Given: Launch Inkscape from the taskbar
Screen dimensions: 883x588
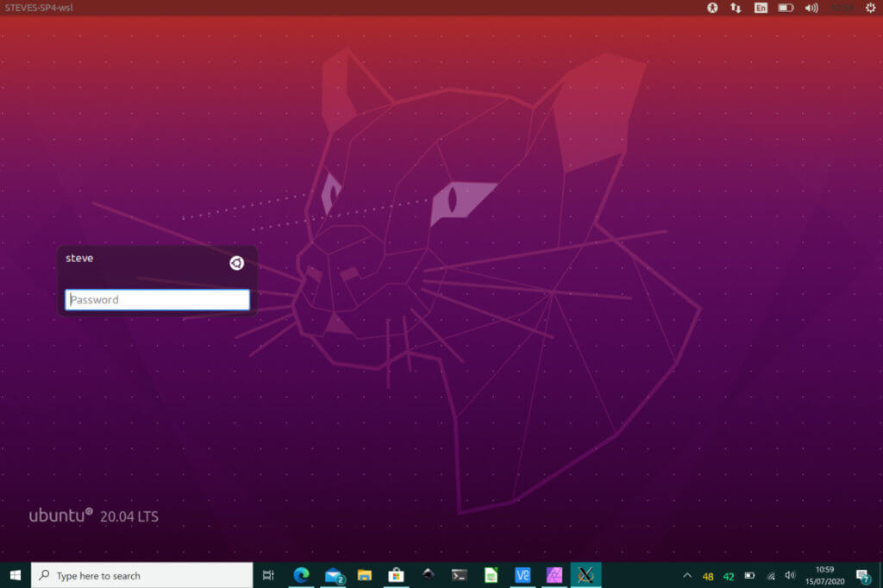Looking at the screenshot, I should coord(428,575).
